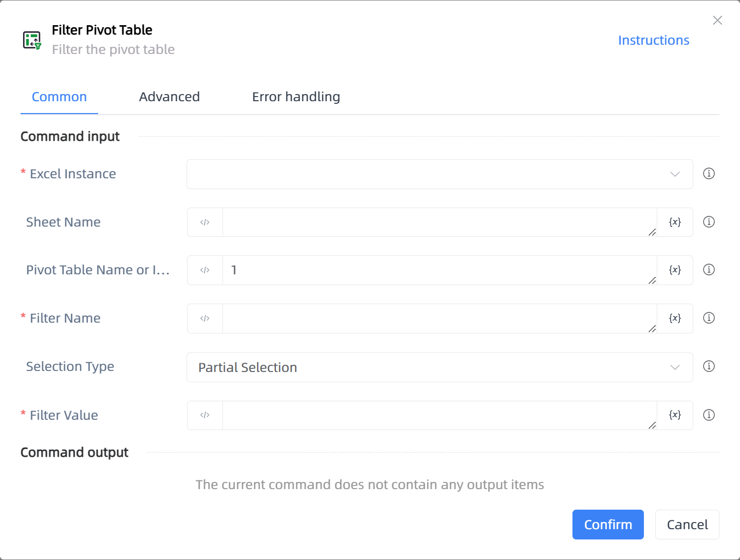Click the Confirm button

pos(608,525)
